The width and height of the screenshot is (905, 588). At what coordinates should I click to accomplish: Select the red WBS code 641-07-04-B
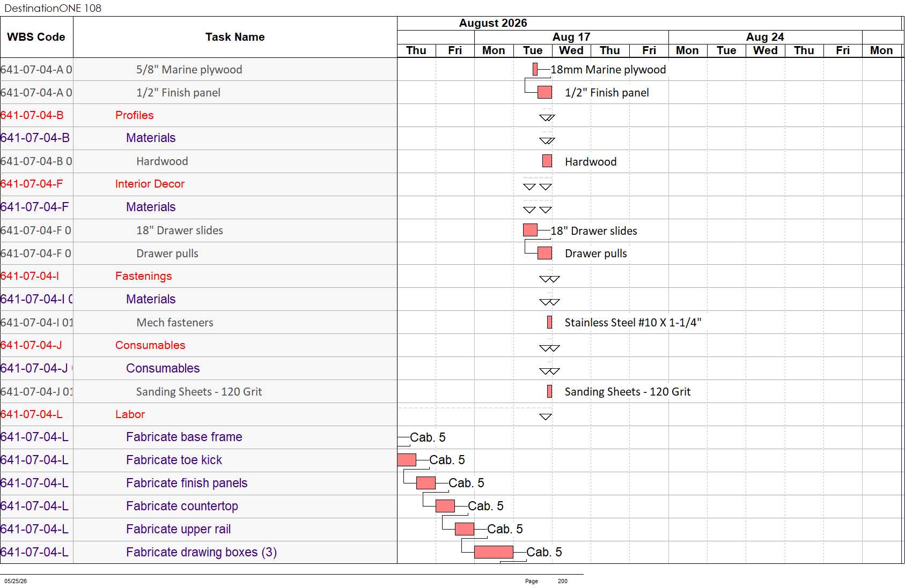(x=32, y=115)
